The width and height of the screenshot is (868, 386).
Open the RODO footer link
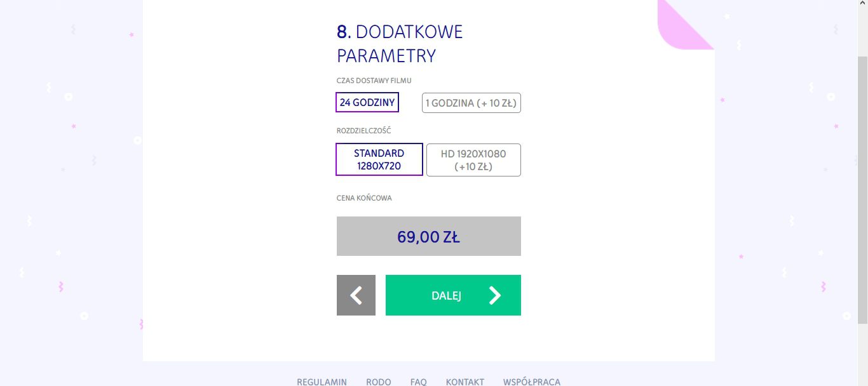pos(379,382)
